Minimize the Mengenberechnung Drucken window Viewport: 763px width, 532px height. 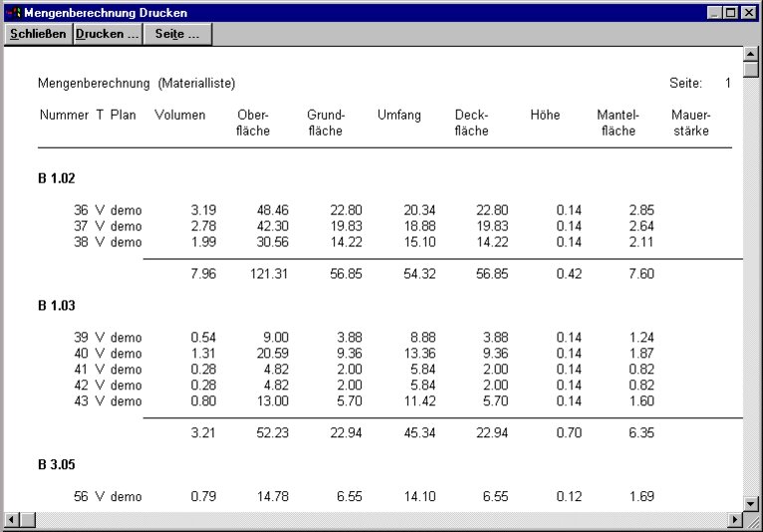[x=714, y=13]
